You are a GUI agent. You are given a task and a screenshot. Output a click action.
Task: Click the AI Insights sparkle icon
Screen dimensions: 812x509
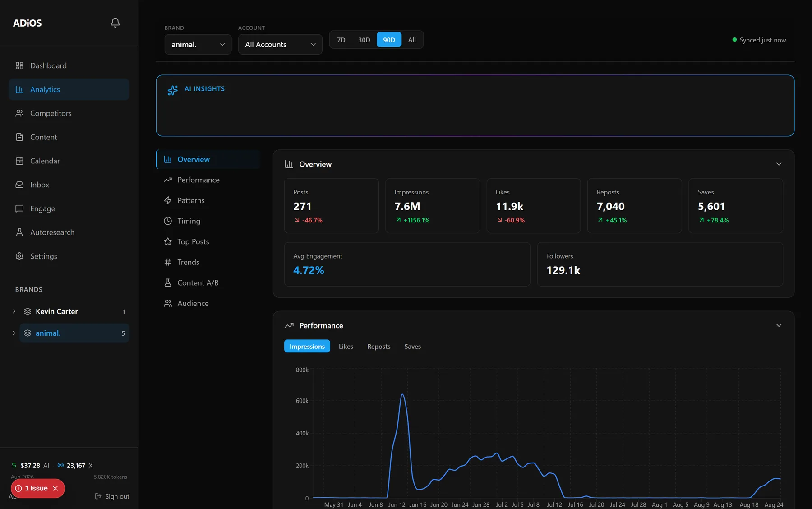click(x=172, y=90)
